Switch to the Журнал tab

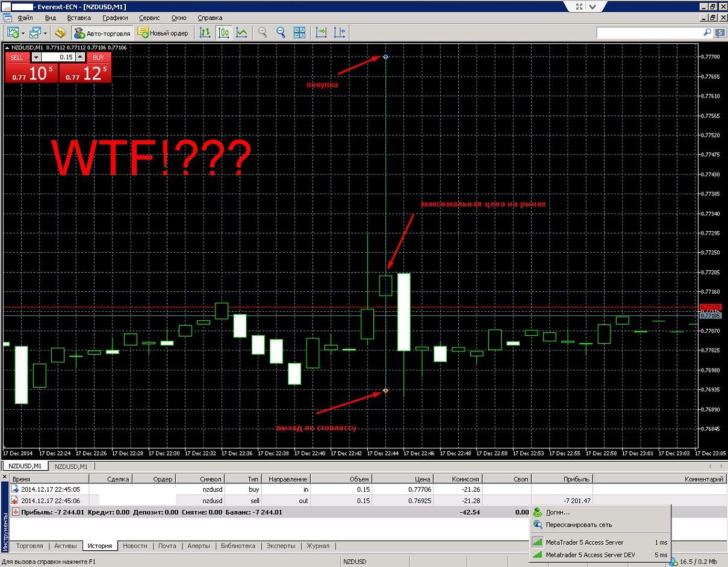coord(318,546)
